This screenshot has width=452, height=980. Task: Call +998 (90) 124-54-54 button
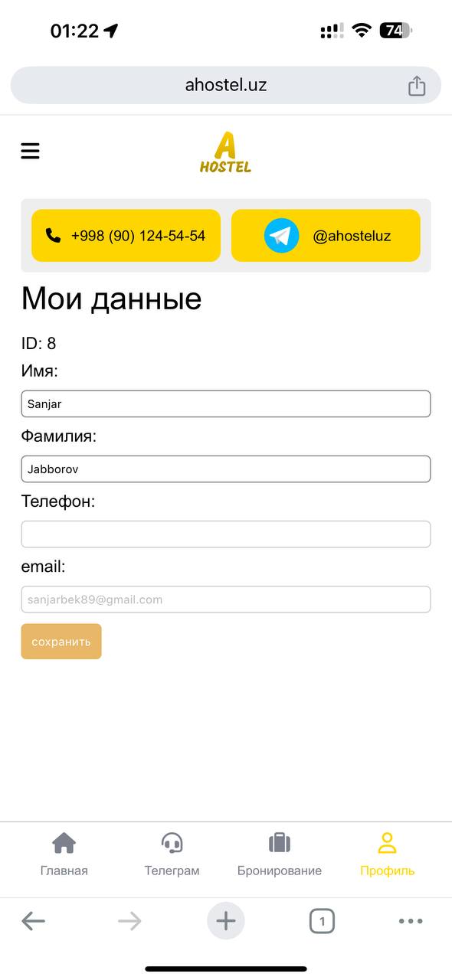coord(126,236)
